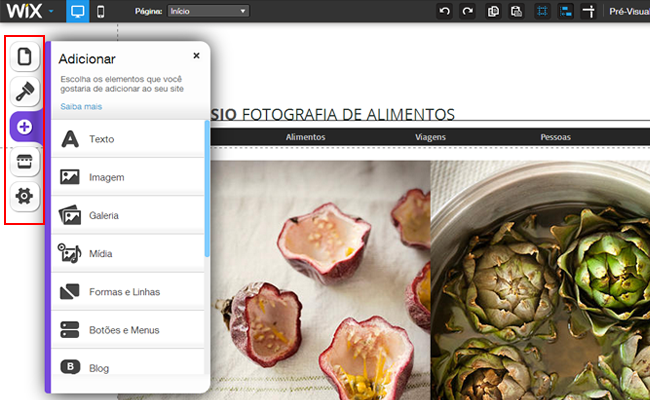Screen dimensions: 650x400
Task: Undo the last action
Action: coord(444,11)
